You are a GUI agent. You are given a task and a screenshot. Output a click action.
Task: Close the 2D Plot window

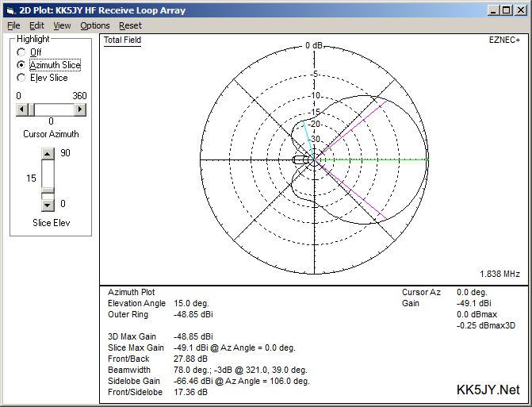click(520, 10)
